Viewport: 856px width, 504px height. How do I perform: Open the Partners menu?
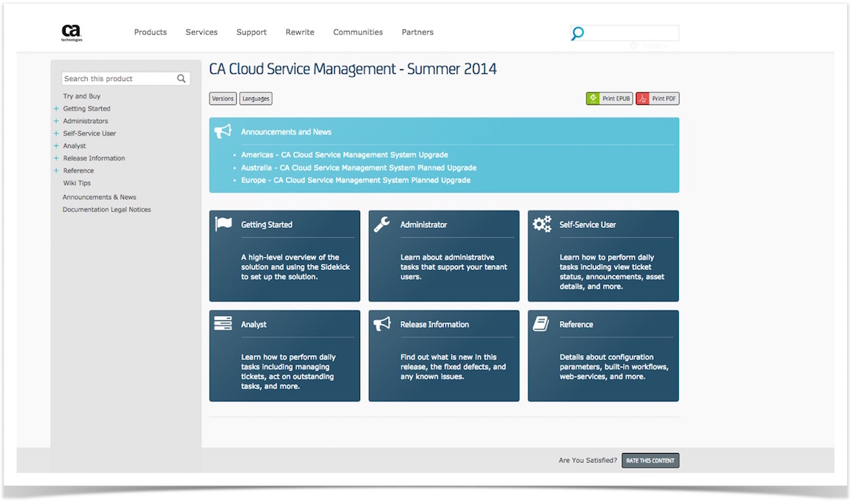(418, 32)
